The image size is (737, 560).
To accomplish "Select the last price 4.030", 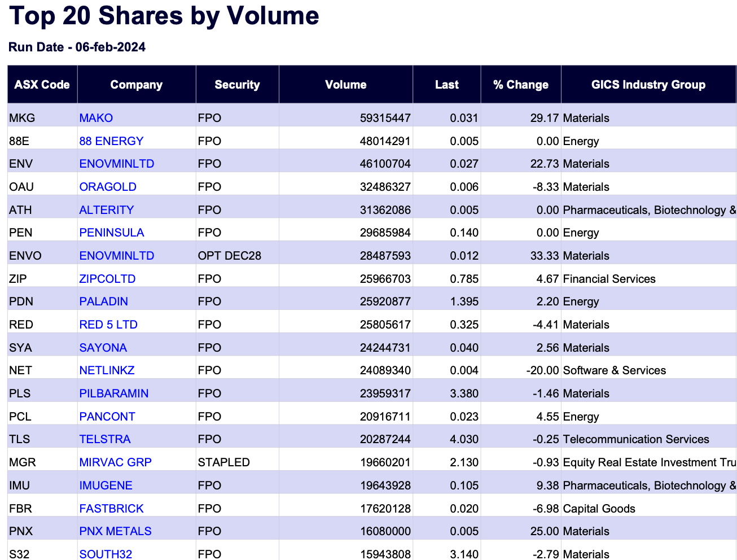I will pos(464,439).
